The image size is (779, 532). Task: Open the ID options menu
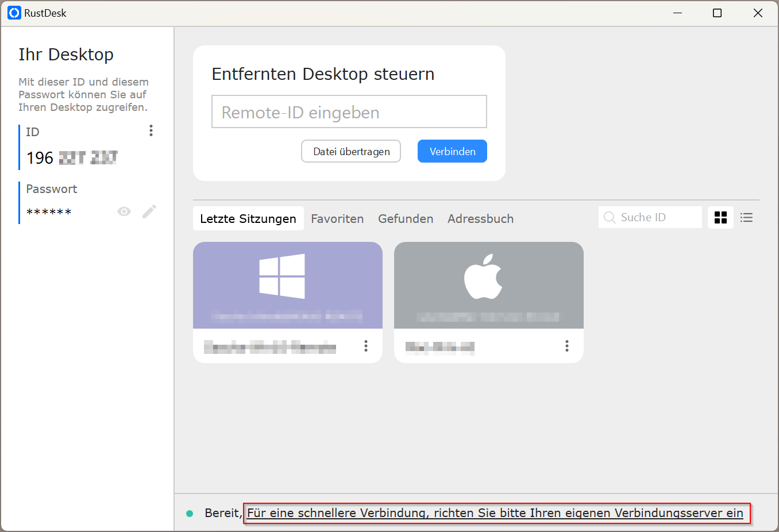(x=151, y=130)
